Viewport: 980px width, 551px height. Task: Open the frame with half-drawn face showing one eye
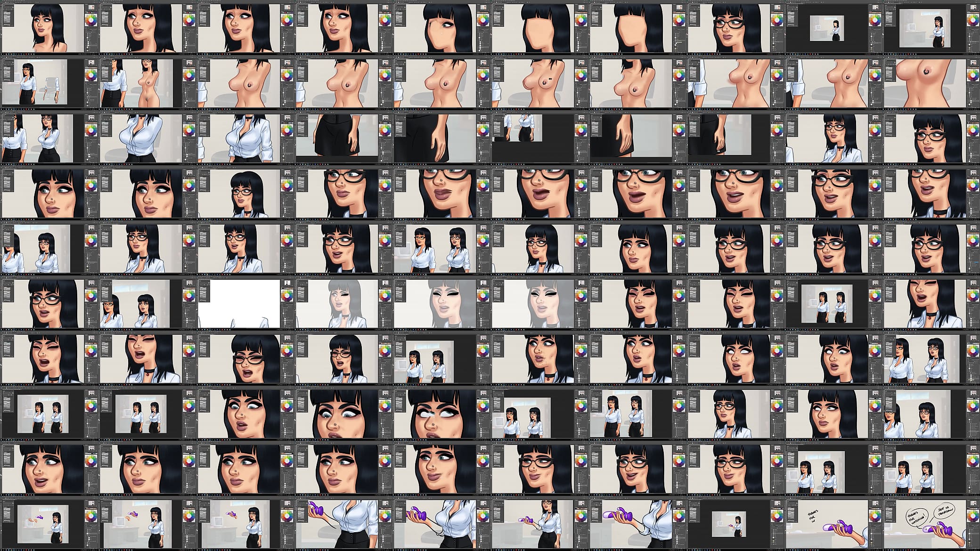(x=441, y=28)
